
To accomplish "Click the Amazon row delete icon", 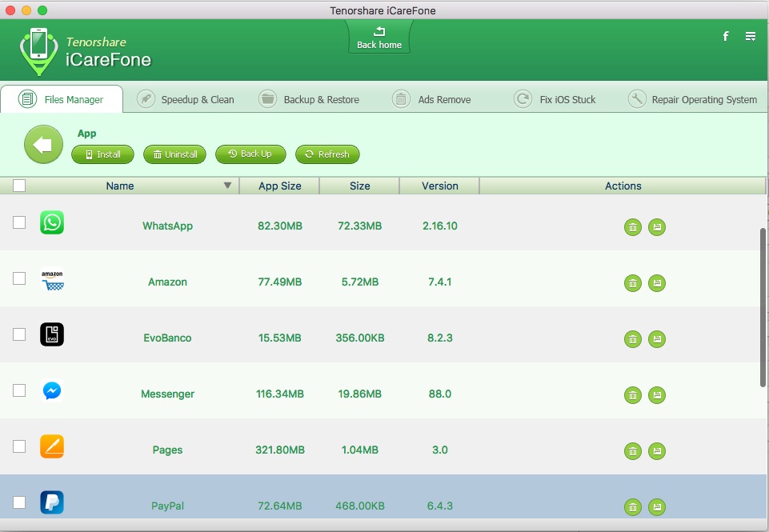I will (633, 283).
